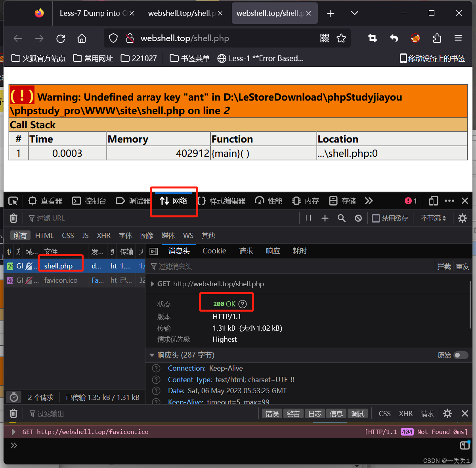Open the 不节流 throttling dropdown
The height and width of the screenshot is (468, 476).
pyautogui.click(x=433, y=218)
